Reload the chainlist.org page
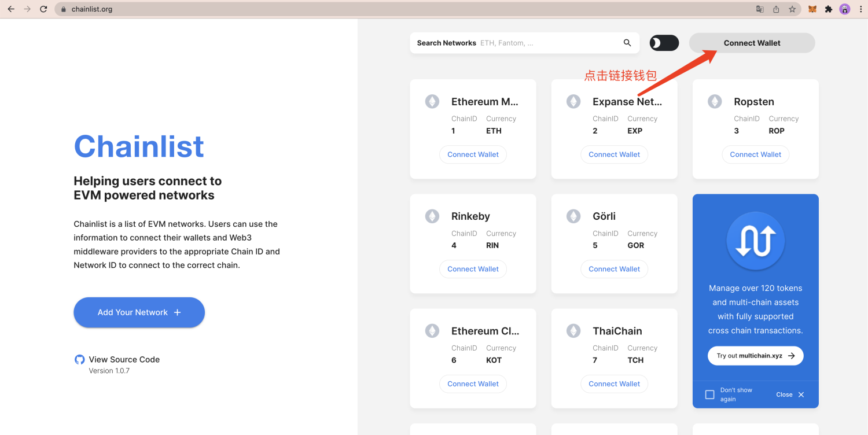This screenshot has width=868, height=435. [x=43, y=9]
